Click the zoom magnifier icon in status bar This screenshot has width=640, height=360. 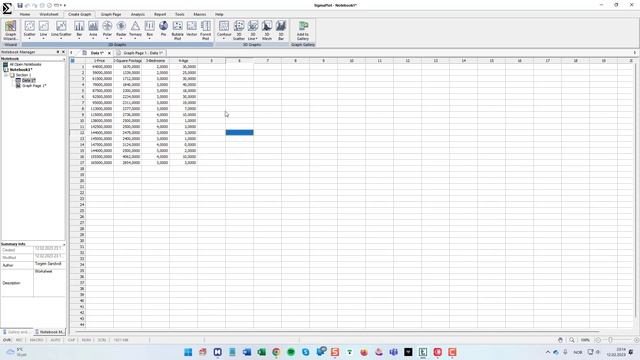572,340
